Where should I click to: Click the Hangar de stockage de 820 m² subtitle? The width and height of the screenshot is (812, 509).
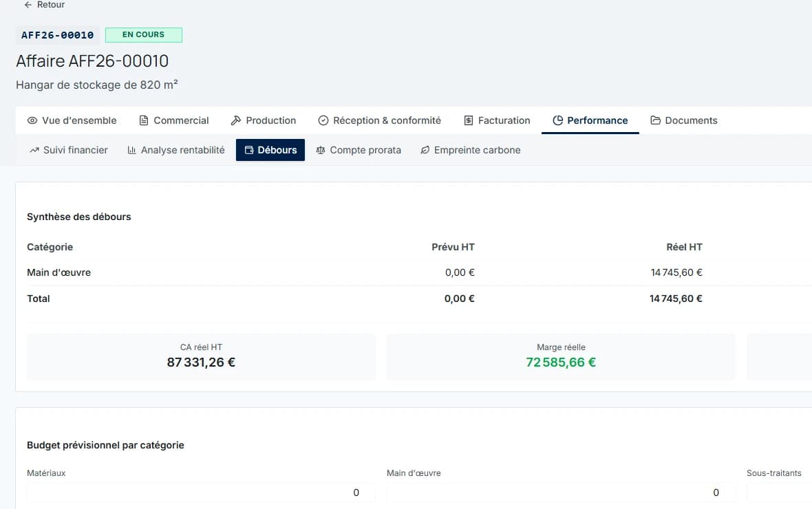pyautogui.click(x=97, y=85)
